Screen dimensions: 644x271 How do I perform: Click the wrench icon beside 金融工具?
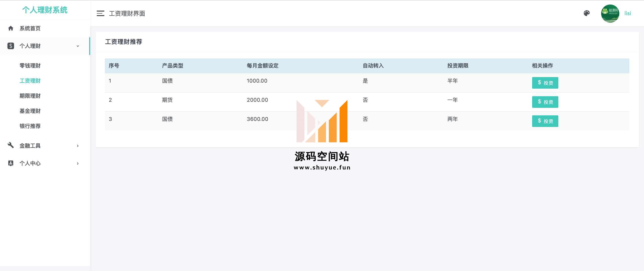click(x=11, y=145)
